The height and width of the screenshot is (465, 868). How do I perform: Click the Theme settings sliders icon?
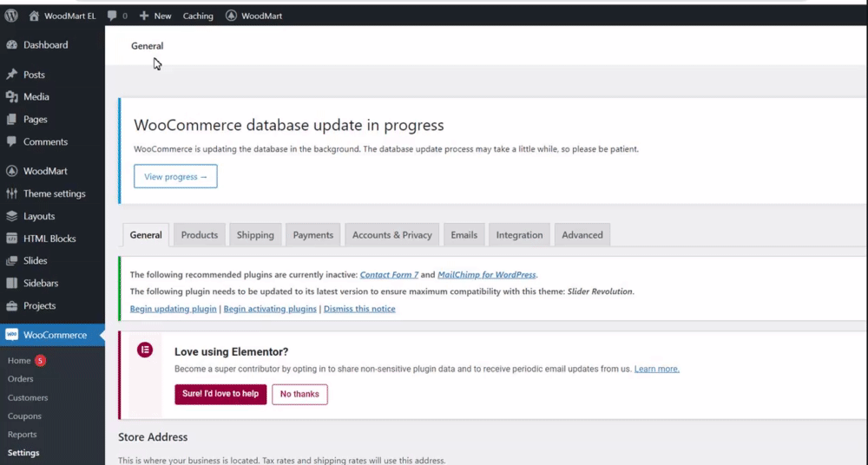point(11,193)
